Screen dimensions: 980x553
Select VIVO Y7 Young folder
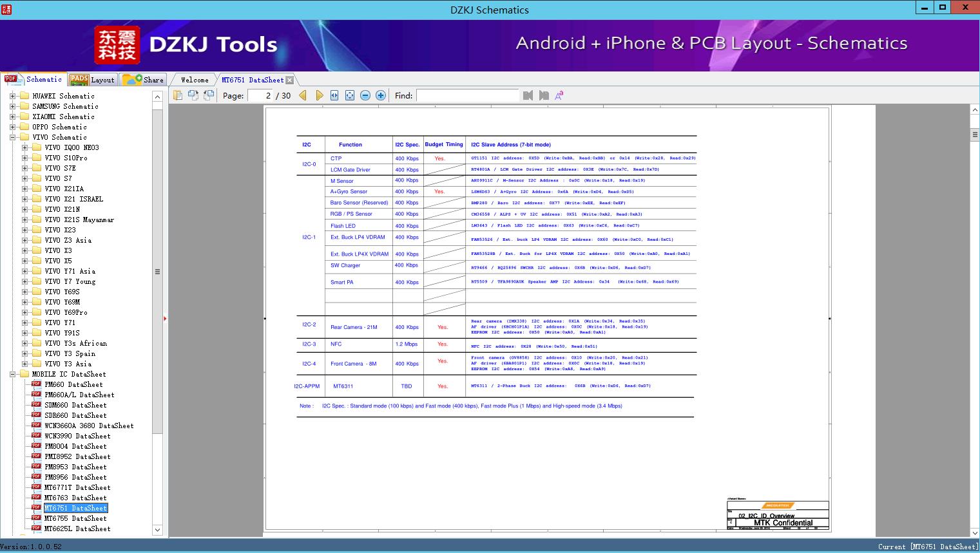(x=70, y=281)
